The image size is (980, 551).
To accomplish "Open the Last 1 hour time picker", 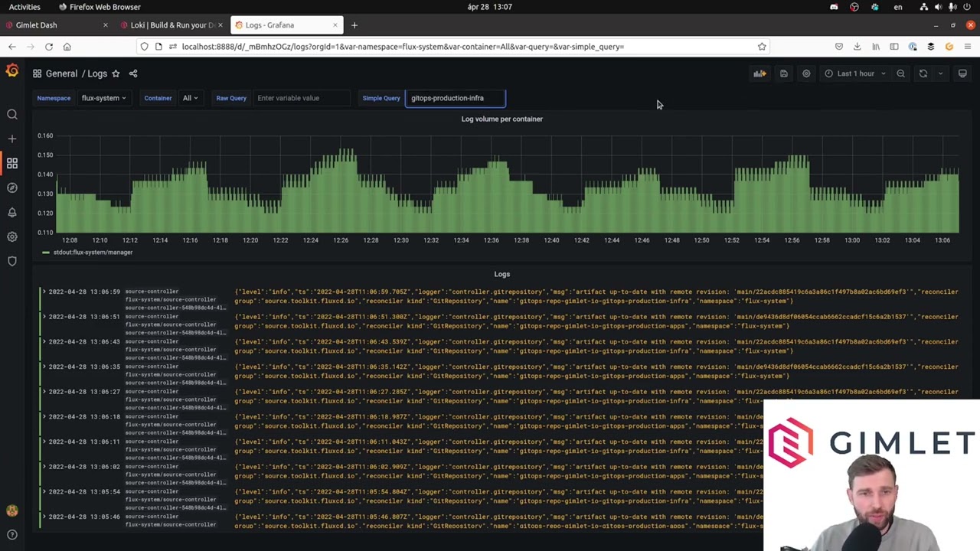I will [x=856, y=73].
